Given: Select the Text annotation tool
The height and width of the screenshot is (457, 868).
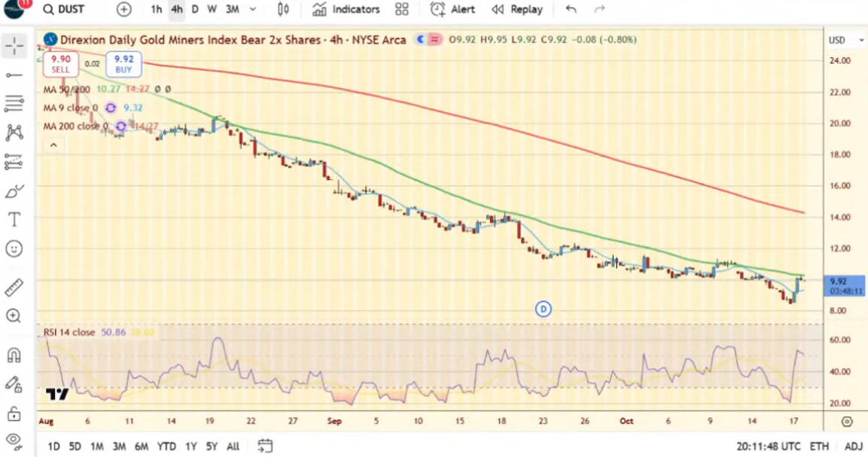Looking at the screenshot, I should 14,220.
